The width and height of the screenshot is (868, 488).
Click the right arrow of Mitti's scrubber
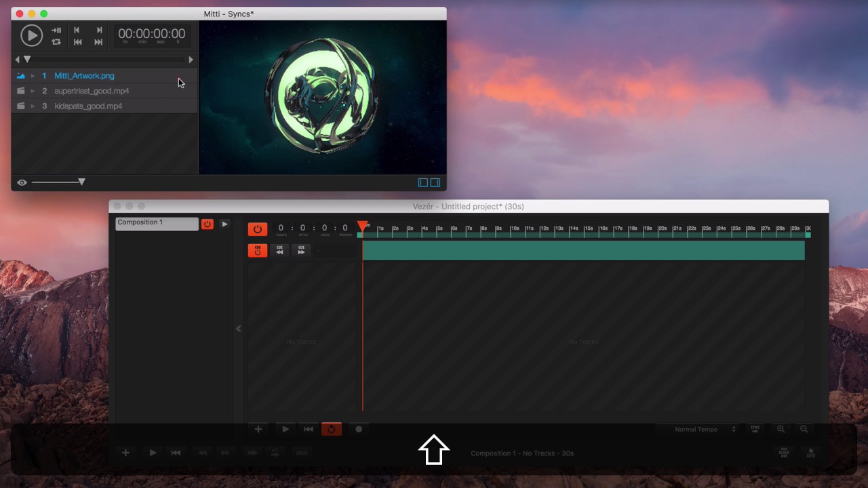coord(191,60)
